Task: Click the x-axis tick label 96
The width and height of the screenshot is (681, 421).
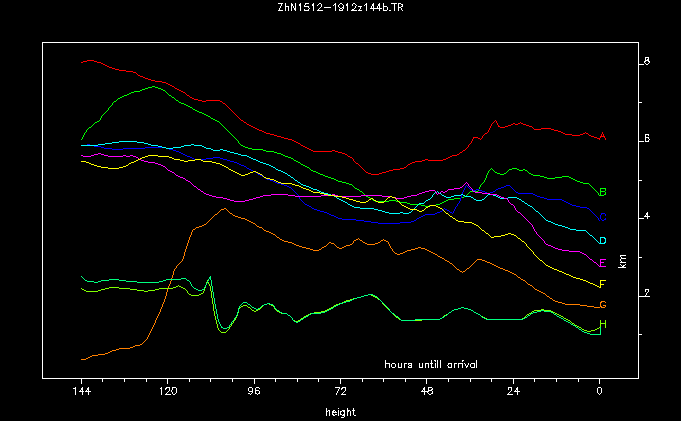Action: 254,391
